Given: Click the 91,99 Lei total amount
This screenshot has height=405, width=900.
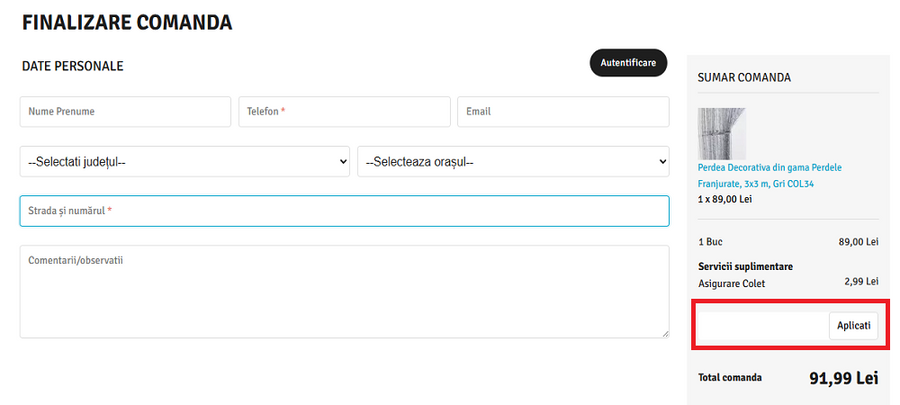Looking at the screenshot, I should (842, 378).
